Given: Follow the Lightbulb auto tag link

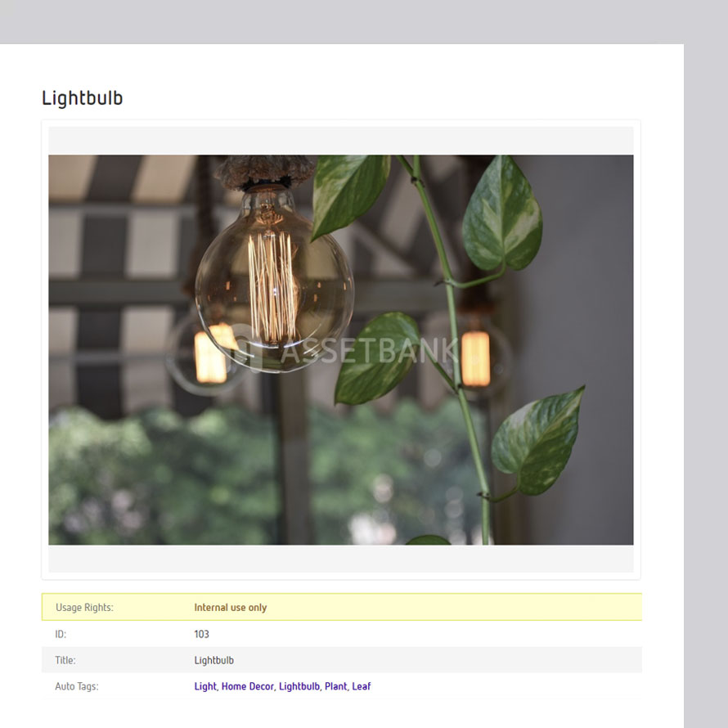Looking at the screenshot, I should pyautogui.click(x=299, y=686).
